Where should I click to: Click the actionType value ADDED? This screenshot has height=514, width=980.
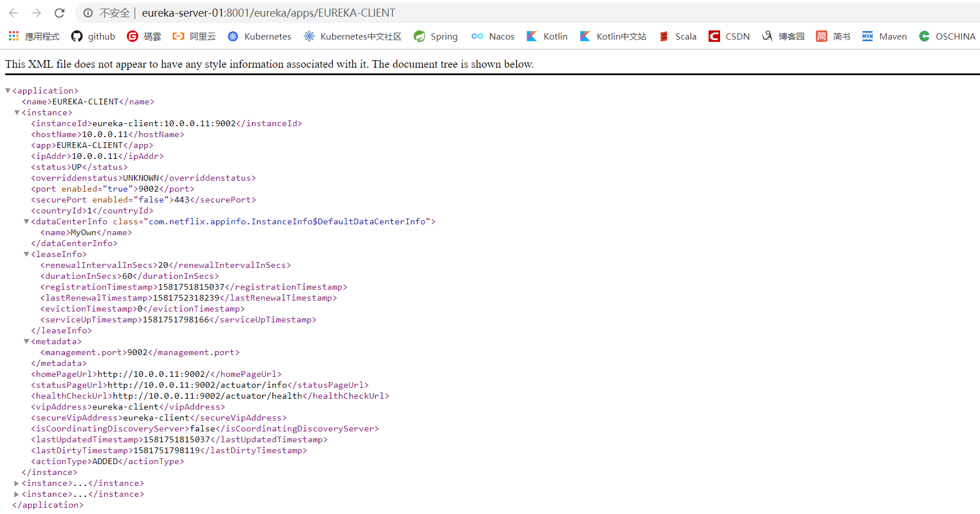[x=105, y=461]
